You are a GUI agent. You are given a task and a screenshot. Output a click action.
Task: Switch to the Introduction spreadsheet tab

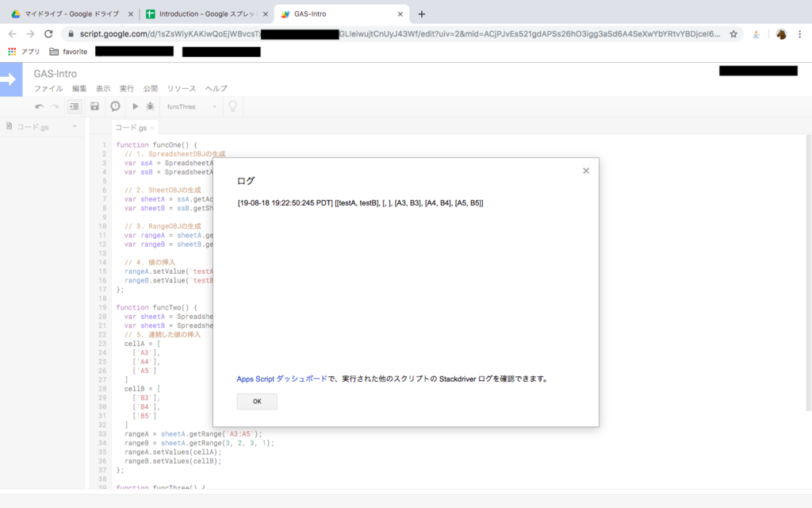click(x=205, y=14)
